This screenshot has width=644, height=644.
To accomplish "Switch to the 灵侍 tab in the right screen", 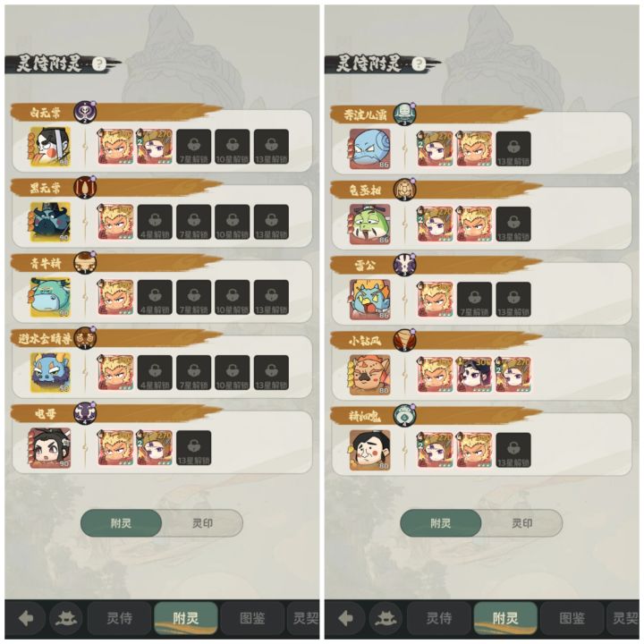I will pos(439,618).
